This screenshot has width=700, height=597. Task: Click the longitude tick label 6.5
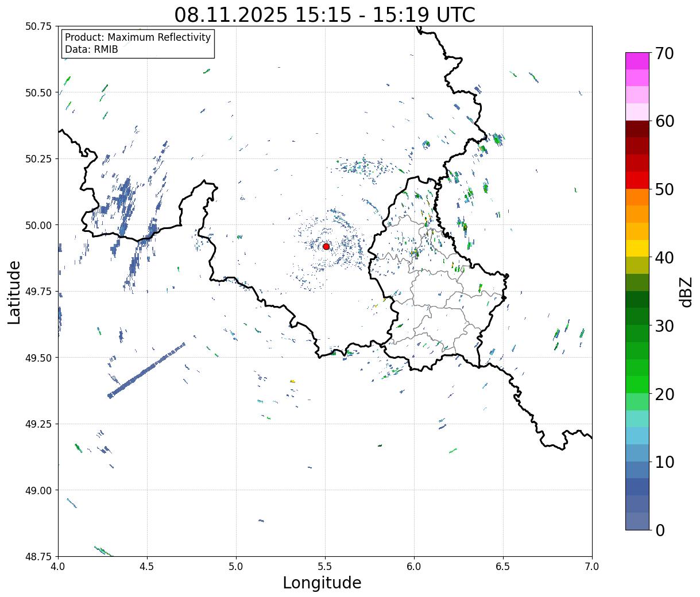click(x=503, y=566)
